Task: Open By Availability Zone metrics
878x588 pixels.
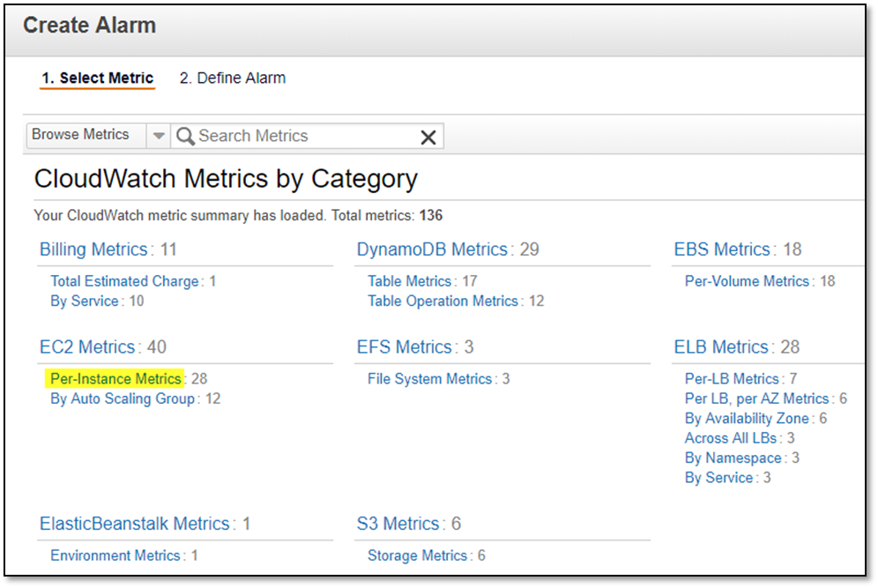Action: pos(747,419)
